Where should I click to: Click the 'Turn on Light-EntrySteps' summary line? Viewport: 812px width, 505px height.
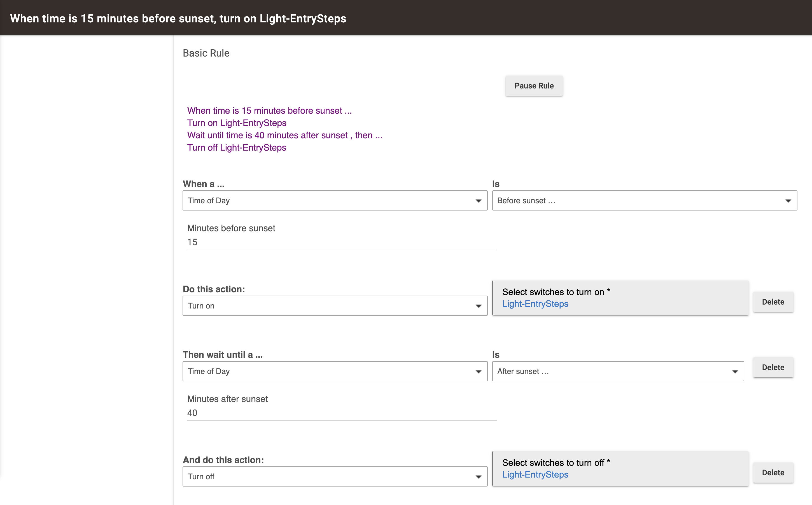[x=237, y=123]
